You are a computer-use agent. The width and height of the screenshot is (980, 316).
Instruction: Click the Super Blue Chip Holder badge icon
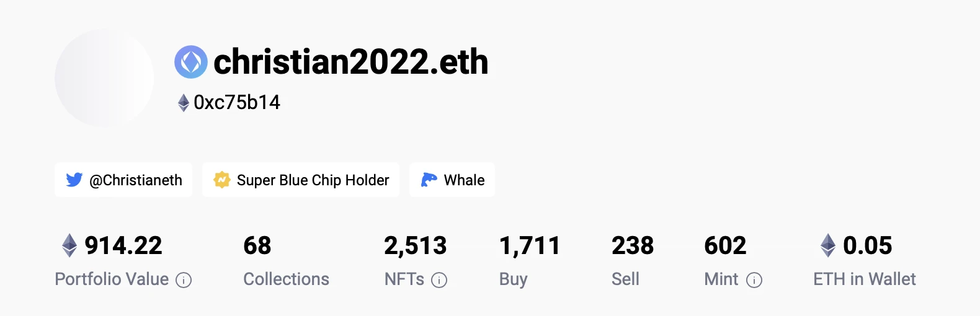click(222, 180)
